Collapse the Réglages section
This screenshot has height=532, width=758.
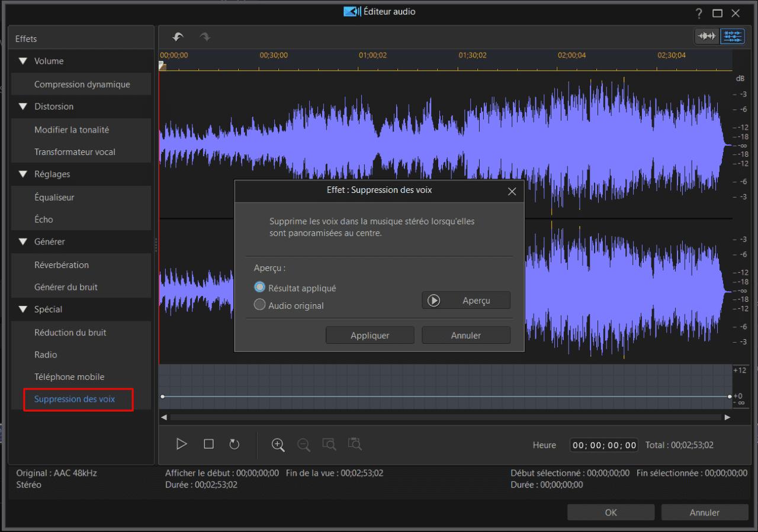coord(23,174)
